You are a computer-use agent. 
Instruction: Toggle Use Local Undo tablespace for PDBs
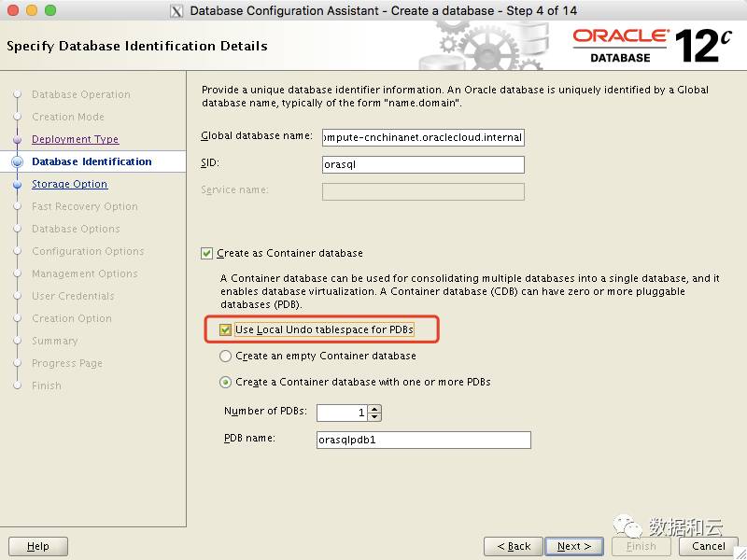tap(225, 329)
